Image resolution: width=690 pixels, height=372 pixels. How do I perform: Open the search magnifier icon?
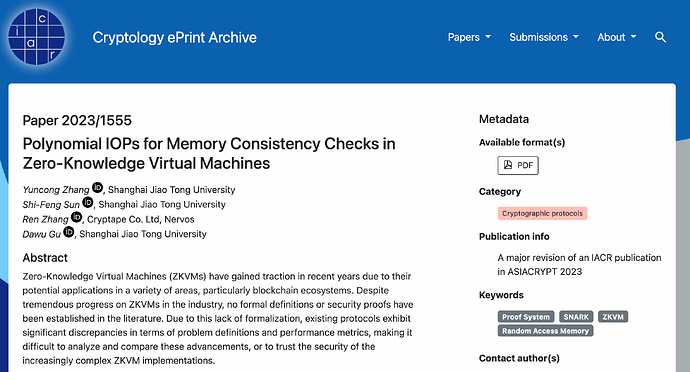tap(660, 37)
